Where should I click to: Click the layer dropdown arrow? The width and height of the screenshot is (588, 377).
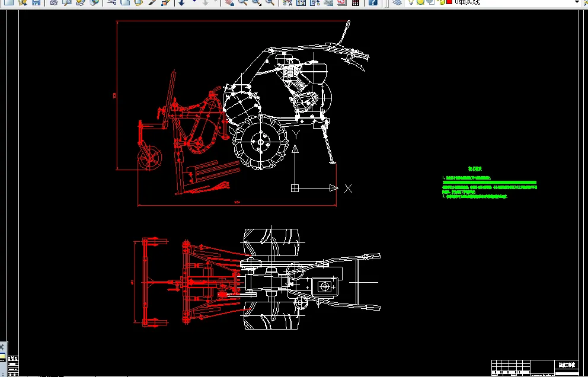[x=577, y=2]
